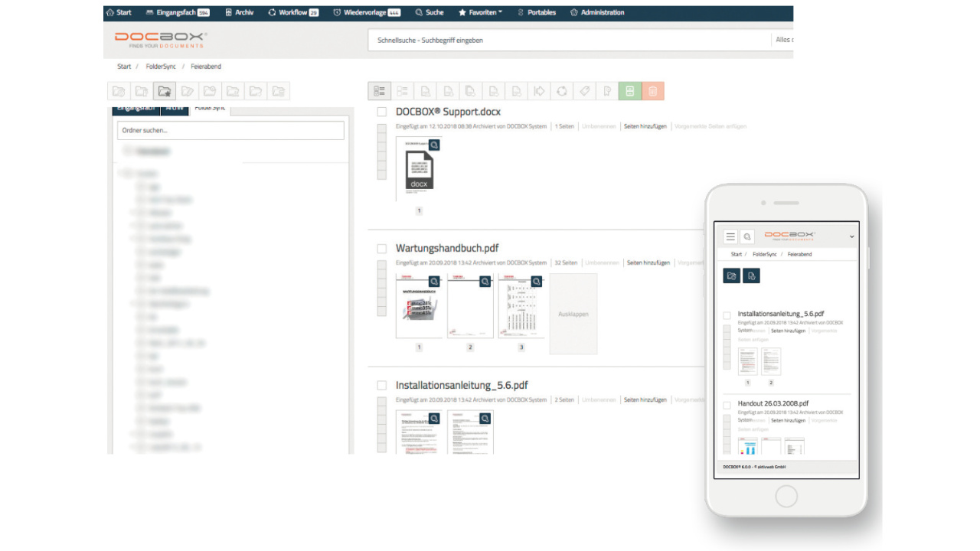This screenshot has width=980, height=551.
Task: Open the Favoriten dropdown menu
Action: click(x=480, y=12)
